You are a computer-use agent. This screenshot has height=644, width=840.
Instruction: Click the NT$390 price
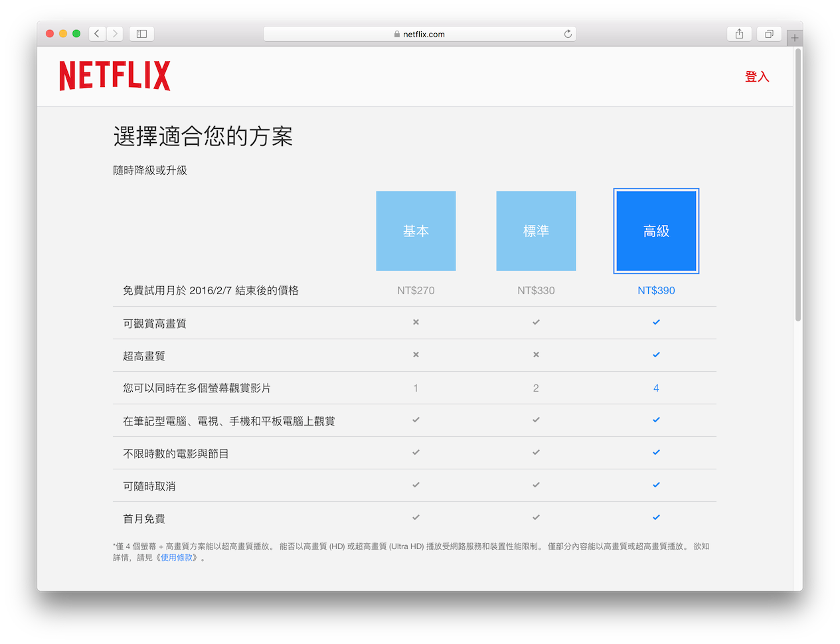point(656,290)
